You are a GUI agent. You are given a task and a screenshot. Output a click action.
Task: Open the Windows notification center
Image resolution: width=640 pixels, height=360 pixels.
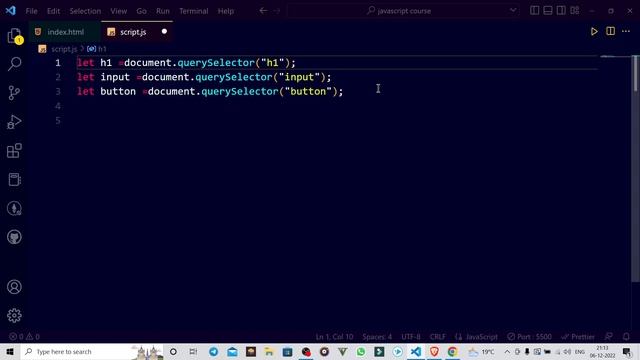(x=627, y=351)
